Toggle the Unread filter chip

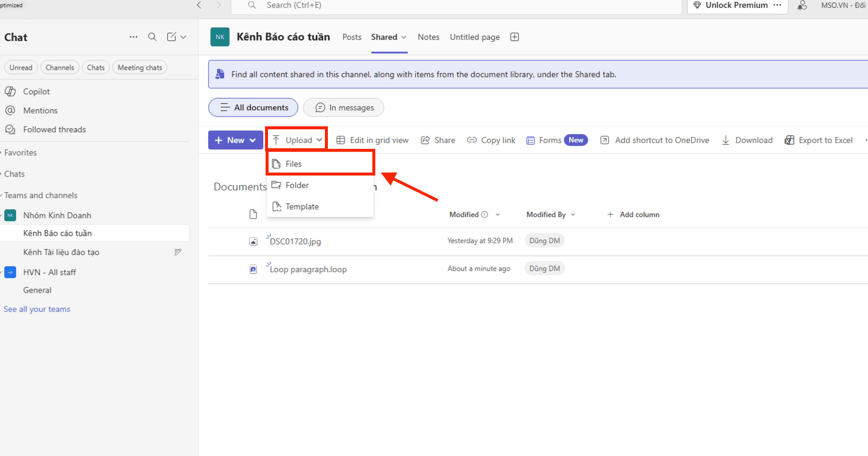21,68
